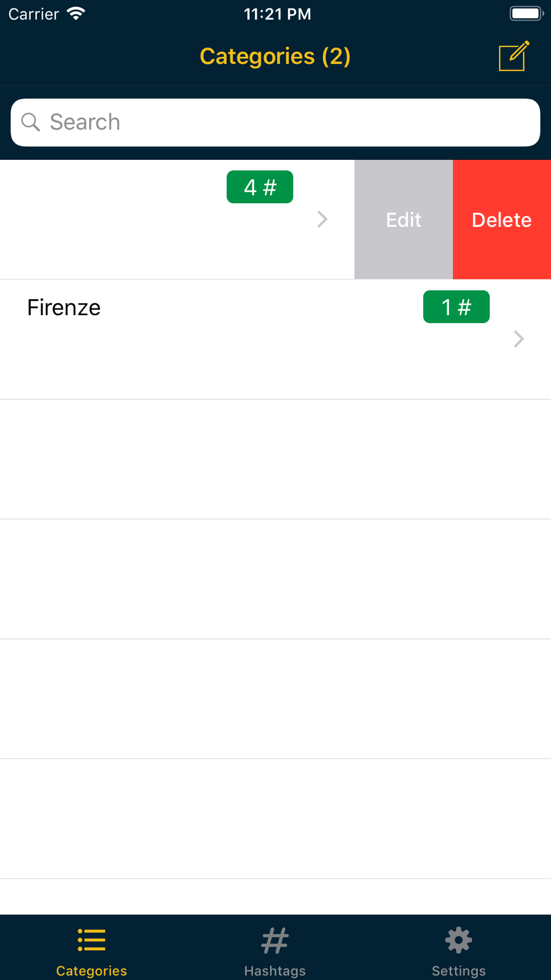Tap the green 1 # badge on Firenze
Viewport: 551px width, 980px height.
(x=456, y=306)
